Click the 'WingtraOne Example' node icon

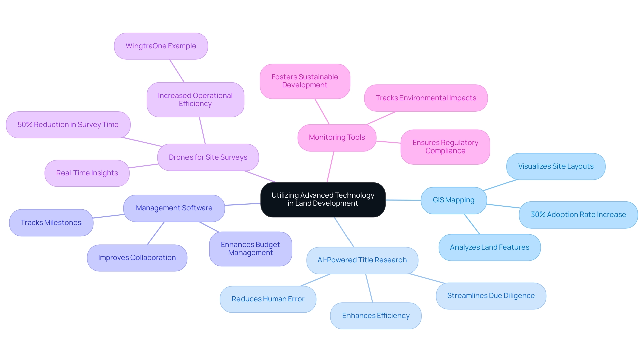click(161, 45)
